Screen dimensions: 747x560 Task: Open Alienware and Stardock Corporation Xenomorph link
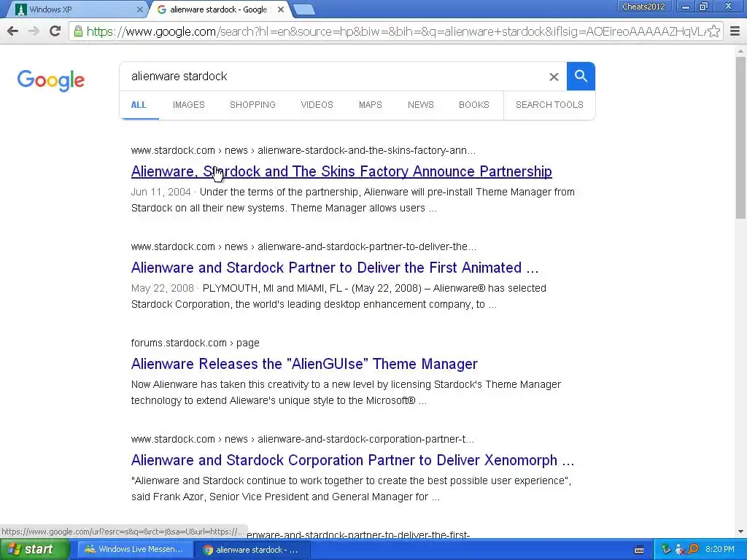point(352,460)
